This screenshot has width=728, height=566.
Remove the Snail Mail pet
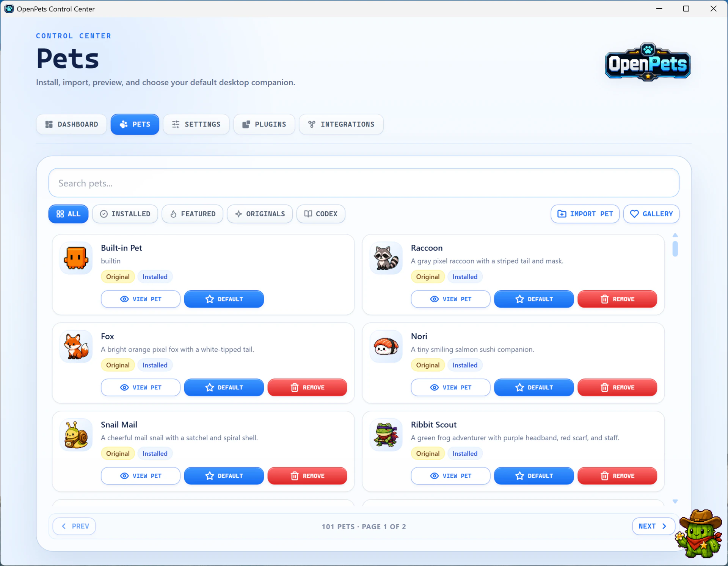(x=307, y=476)
